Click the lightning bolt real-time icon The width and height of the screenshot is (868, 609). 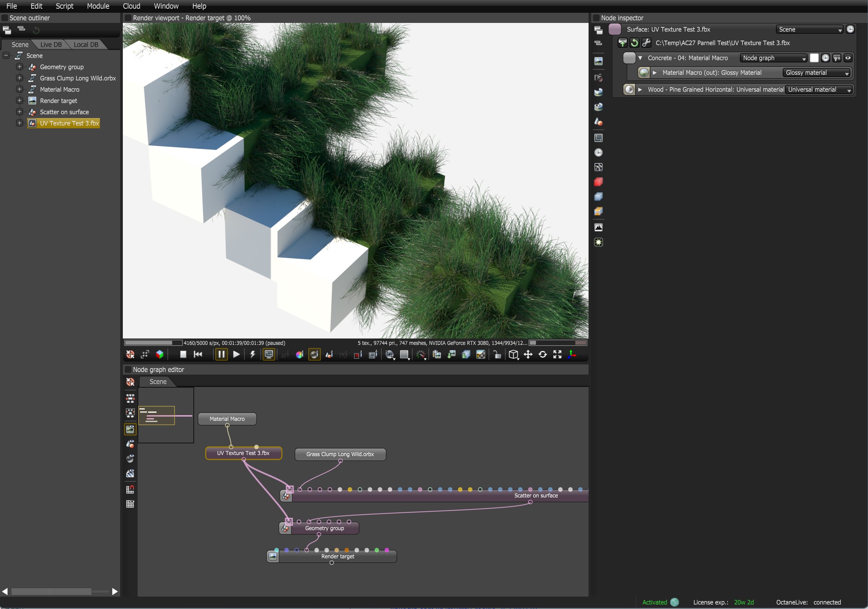pyautogui.click(x=252, y=354)
